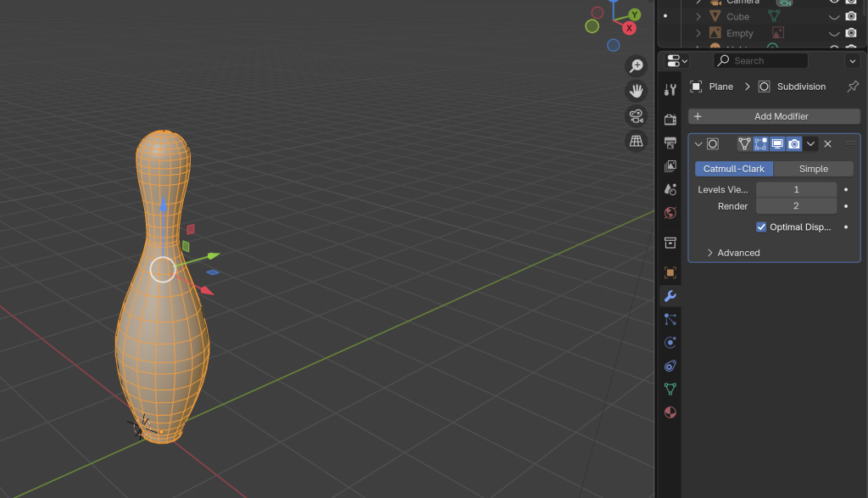This screenshot has height=498, width=868.
Task: Collapse the Subdivision modifier panel
Action: coord(698,144)
